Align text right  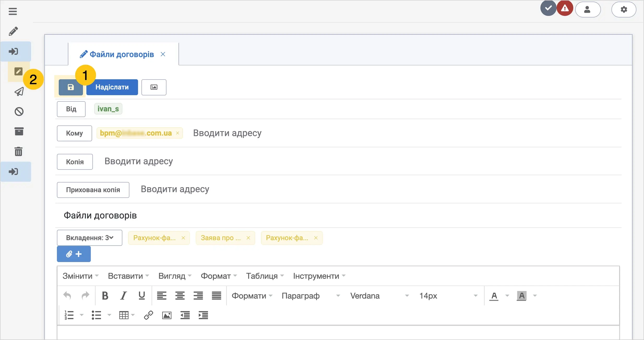pos(198,296)
